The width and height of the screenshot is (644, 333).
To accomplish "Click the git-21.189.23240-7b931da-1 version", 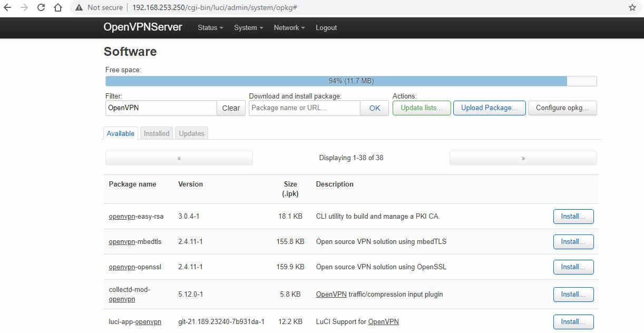I will [x=221, y=322].
